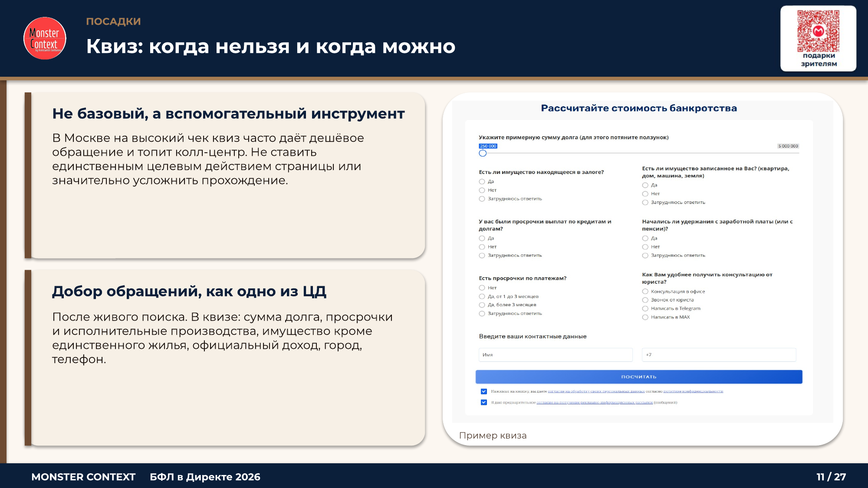Click the blue 'ПОСЧИТАТЬ' button
868x488 pixels.
click(x=639, y=377)
